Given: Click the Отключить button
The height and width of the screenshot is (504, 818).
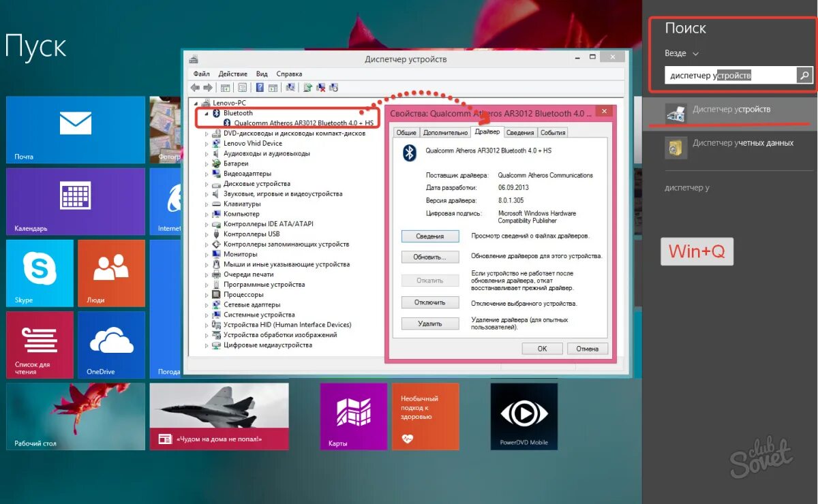Looking at the screenshot, I should pyautogui.click(x=430, y=302).
